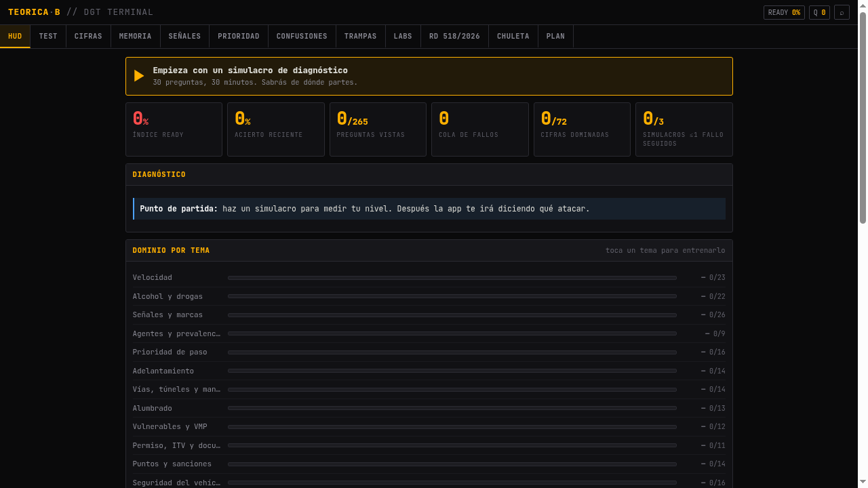This screenshot has height=488, width=868.
Task: Click the 'Seguridad del vehíc…' topic row
Action: click(x=429, y=483)
